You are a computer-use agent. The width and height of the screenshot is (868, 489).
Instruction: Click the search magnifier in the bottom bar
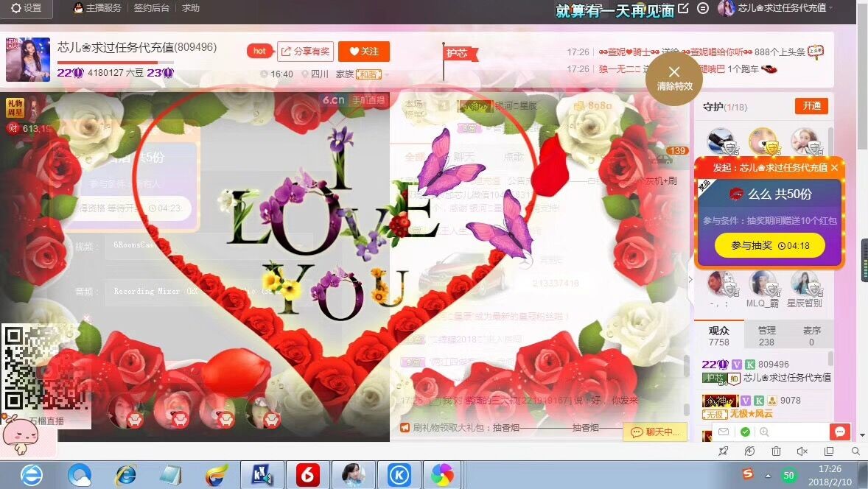(x=855, y=451)
